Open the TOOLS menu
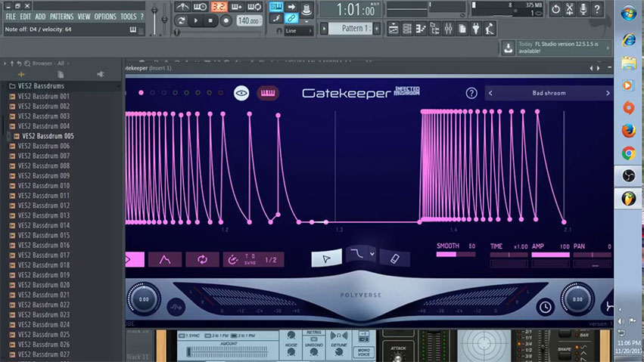The width and height of the screenshot is (644, 362). (128, 17)
